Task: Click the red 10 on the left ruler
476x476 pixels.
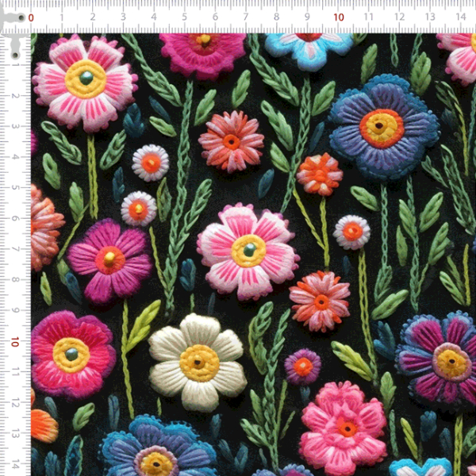Action: pyautogui.click(x=16, y=342)
